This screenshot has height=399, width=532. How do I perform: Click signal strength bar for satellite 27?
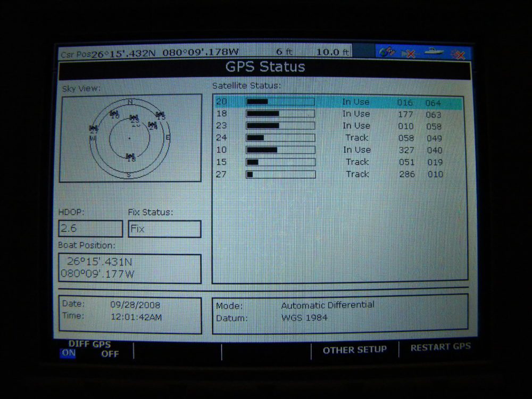coord(280,174)
